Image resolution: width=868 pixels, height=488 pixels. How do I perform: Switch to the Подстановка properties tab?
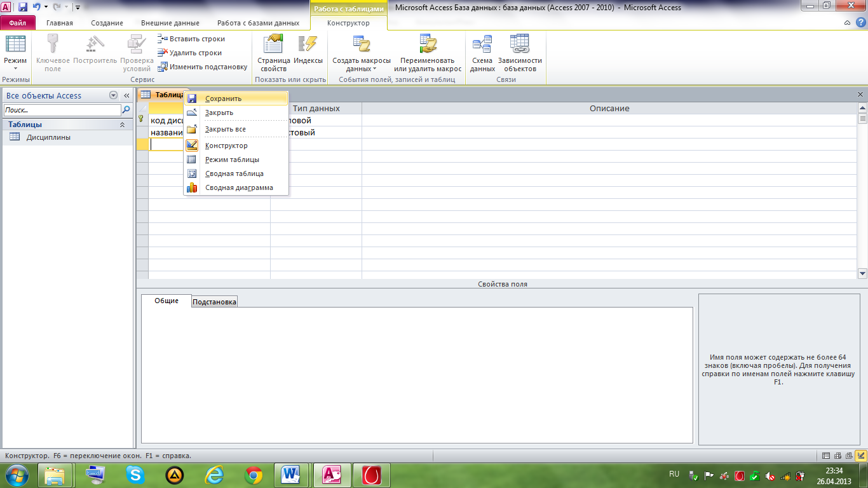coord(215,302)
